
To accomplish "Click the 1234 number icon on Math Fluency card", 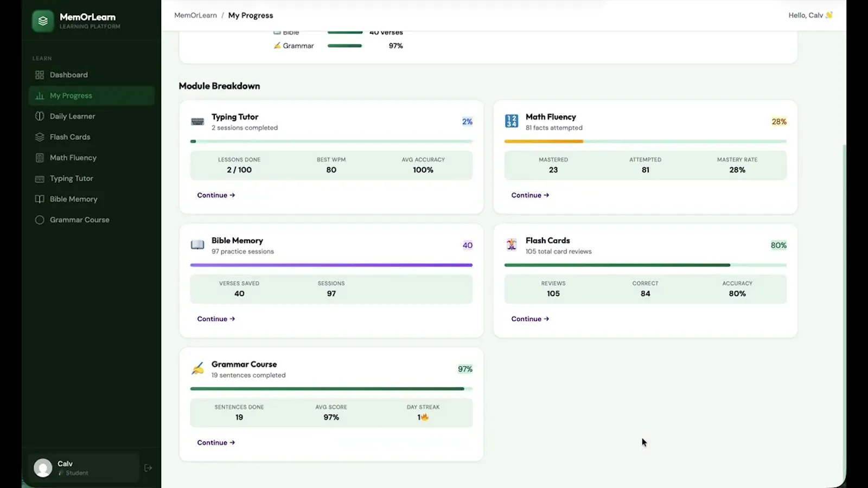I will [x=512, y=121].
